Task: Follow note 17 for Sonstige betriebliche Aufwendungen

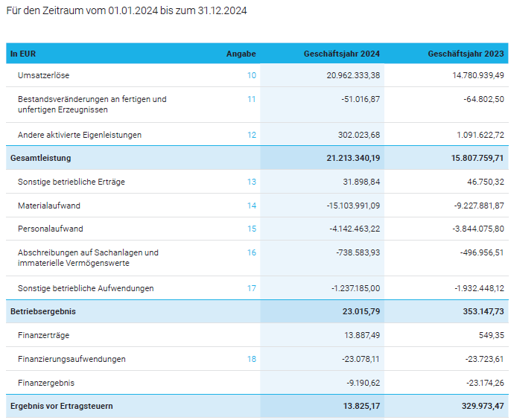Action: [251, 288]
